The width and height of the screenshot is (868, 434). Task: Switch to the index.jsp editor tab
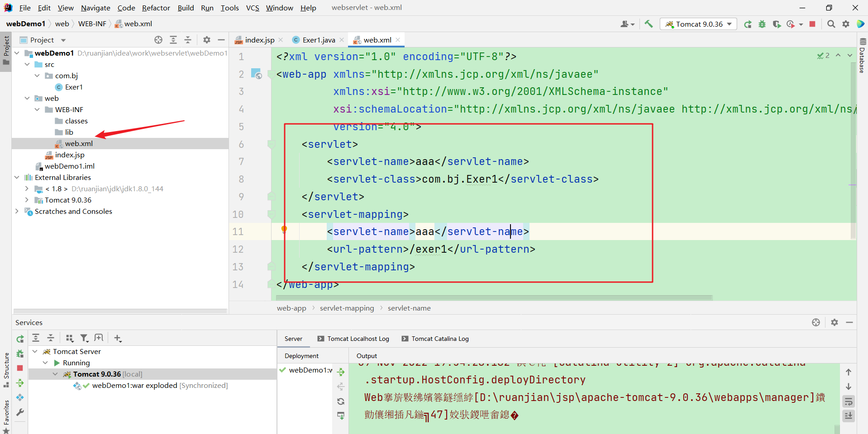coord(259,40)
